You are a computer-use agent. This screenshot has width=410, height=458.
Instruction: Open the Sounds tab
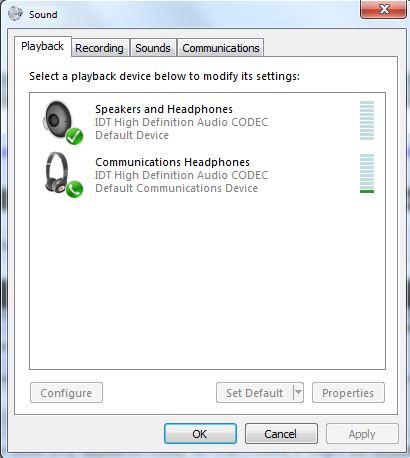click(153, 48)
